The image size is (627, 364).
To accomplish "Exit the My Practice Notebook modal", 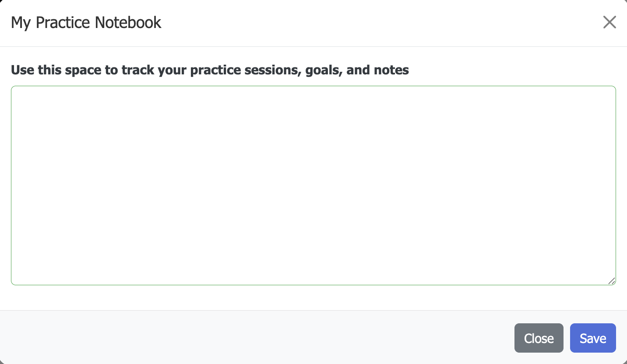I will [x=609, y=22].
